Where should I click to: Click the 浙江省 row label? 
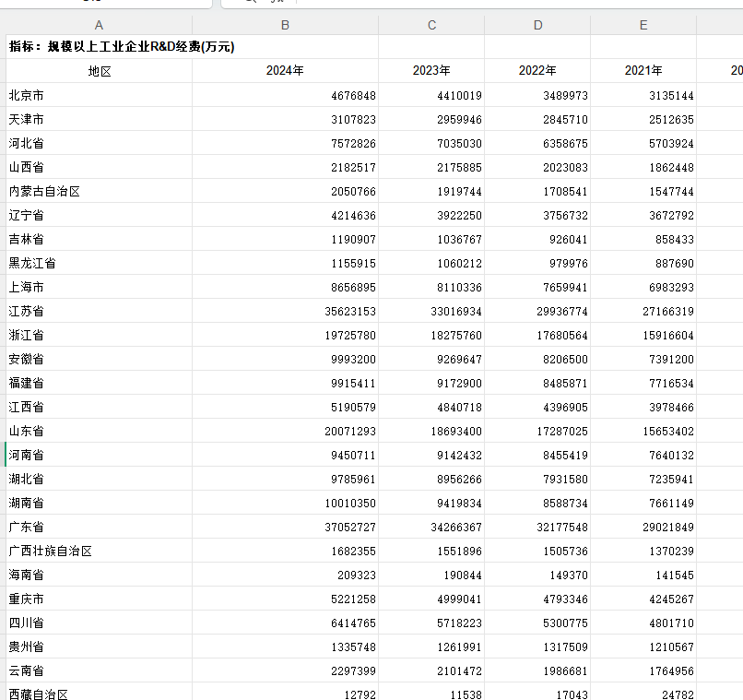[26, 335]
